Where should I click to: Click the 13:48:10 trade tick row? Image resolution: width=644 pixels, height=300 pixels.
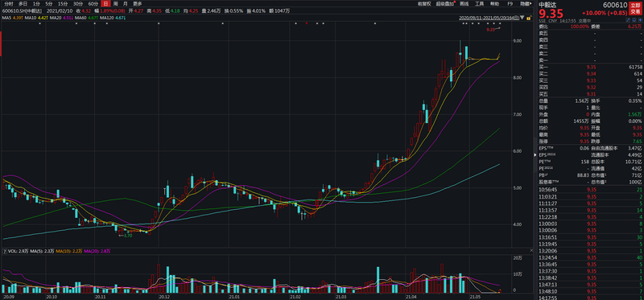click(590, 291)
